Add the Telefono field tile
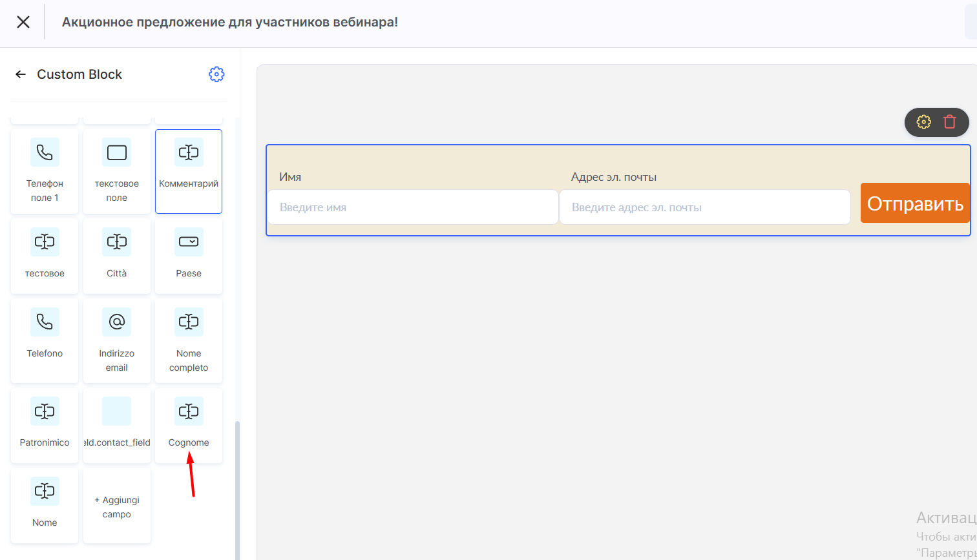This screenshot has height=560, width=977. click(45, 340)
